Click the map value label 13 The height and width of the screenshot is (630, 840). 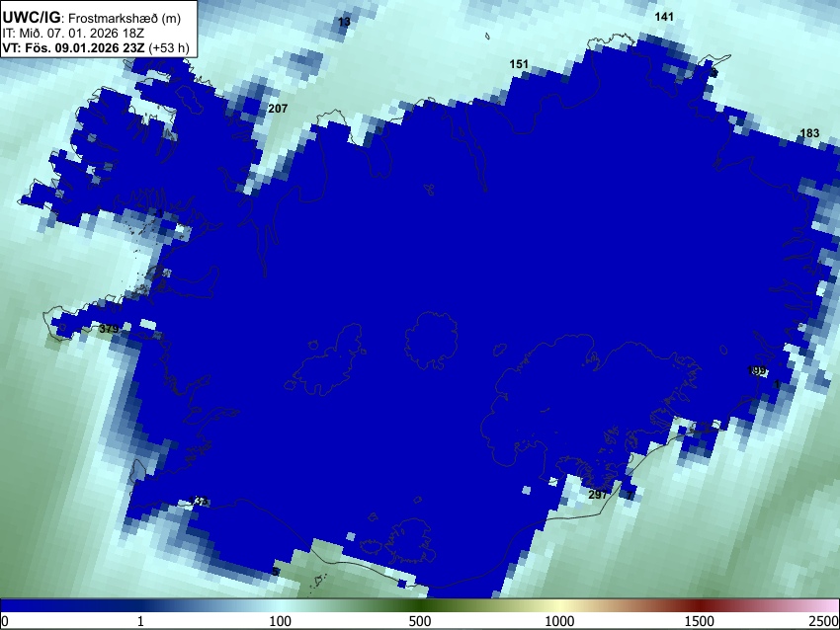coord(345,22)
